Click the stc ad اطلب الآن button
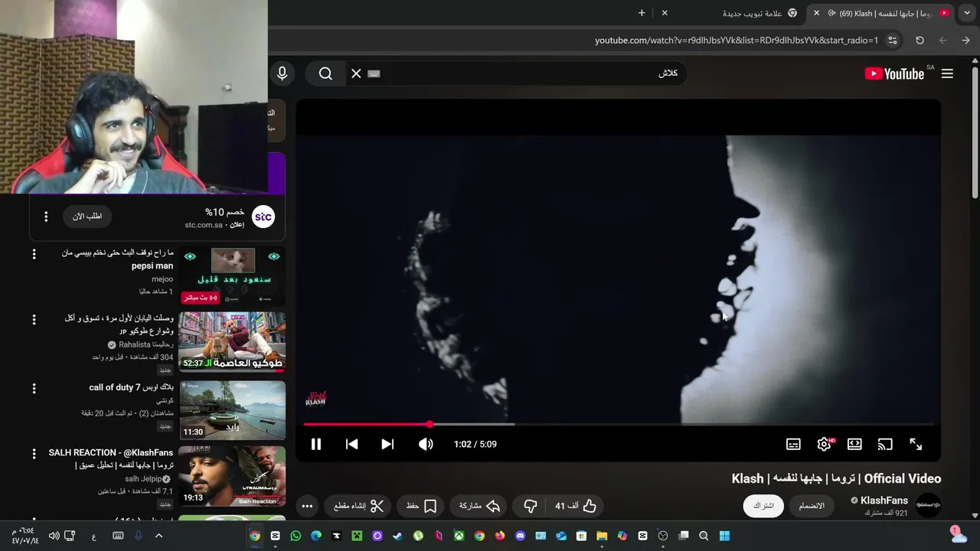980x551 pixels. (x=87, y=217)
